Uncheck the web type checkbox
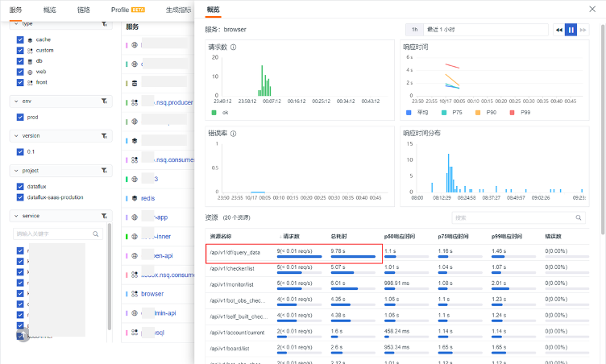Screen dimensions: 606x364 point(20,72)
